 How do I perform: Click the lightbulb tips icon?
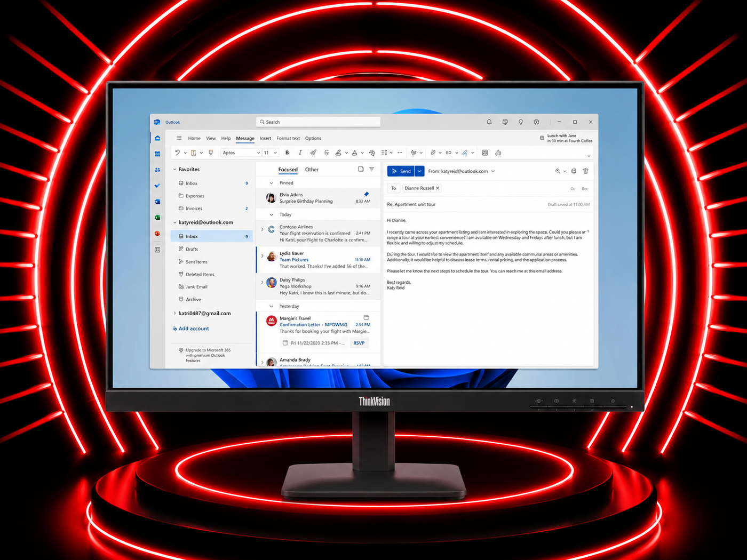tap(521, 122)
